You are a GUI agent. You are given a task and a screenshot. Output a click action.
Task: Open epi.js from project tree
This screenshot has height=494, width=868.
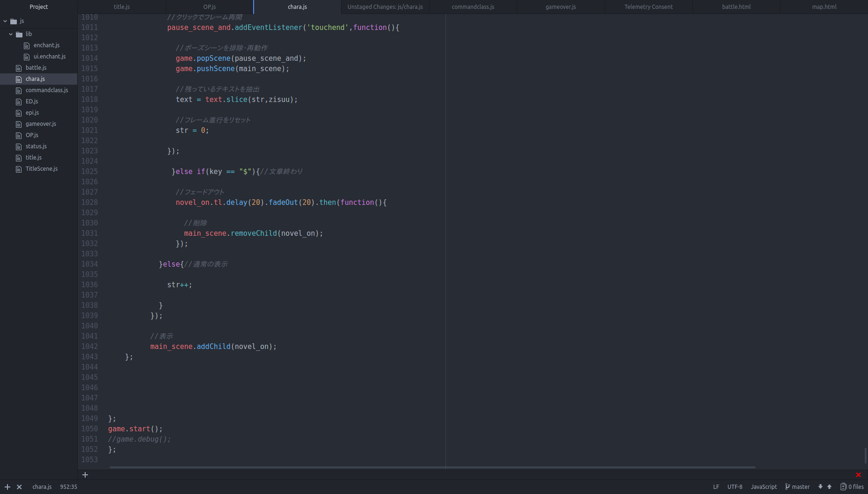click(32, 113)
